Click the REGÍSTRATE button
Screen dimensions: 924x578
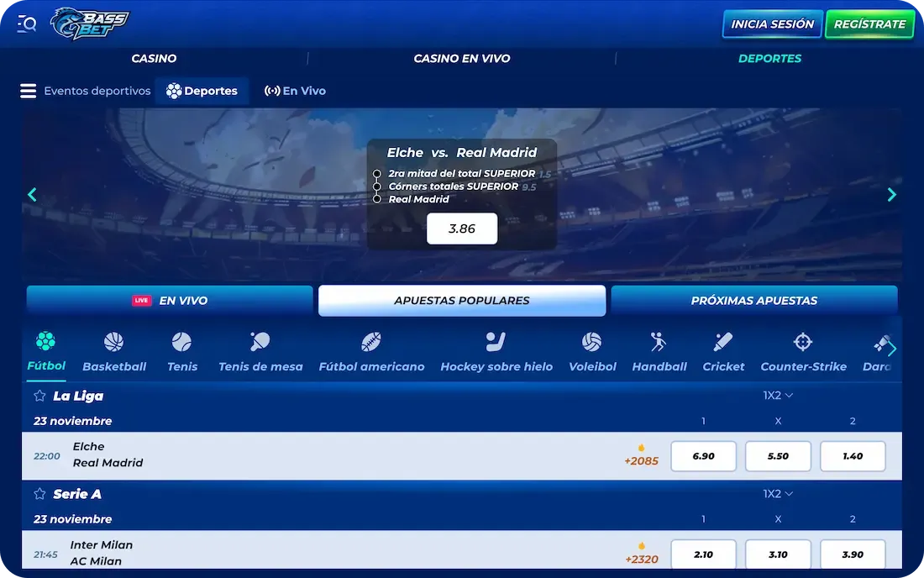869,24
